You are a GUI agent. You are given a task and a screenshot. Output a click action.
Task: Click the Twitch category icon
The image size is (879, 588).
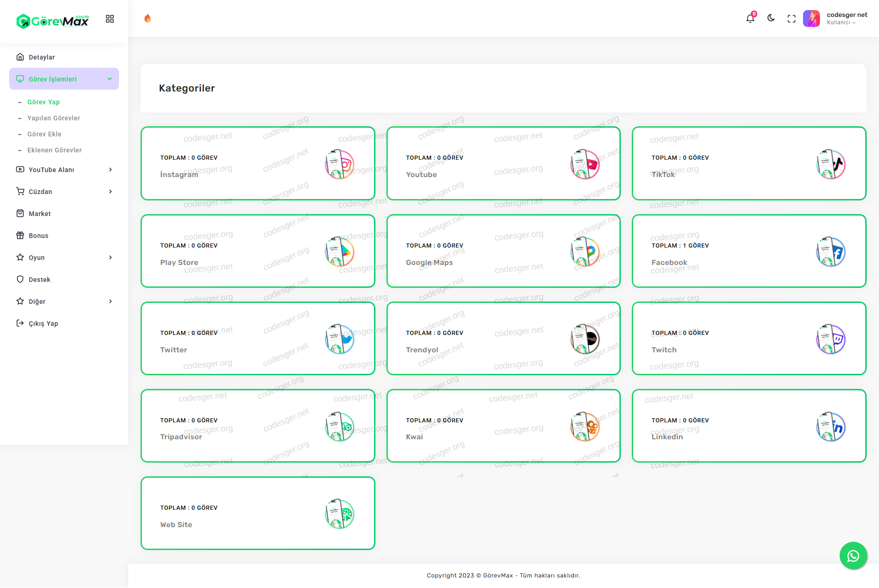tap(831, 339)
